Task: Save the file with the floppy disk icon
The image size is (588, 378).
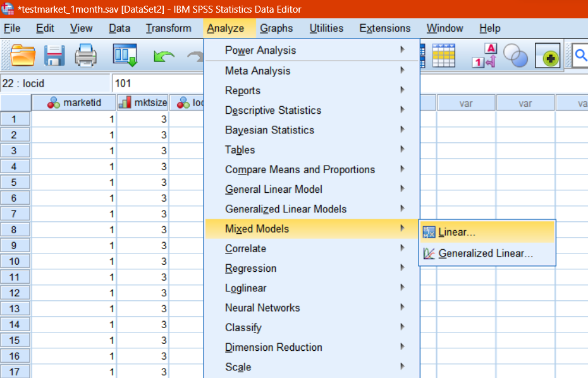Action: pyautogui.click(x=54, y=55)
